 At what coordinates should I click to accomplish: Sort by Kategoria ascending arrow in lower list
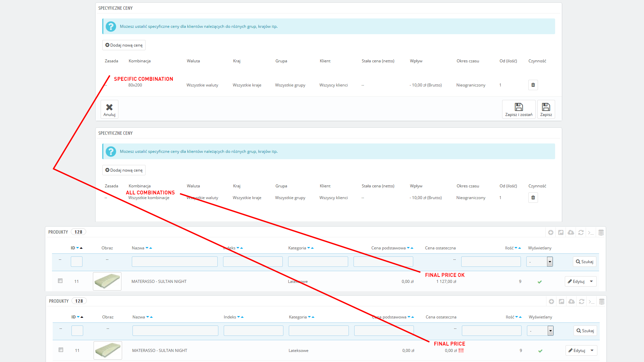point(313,317)
